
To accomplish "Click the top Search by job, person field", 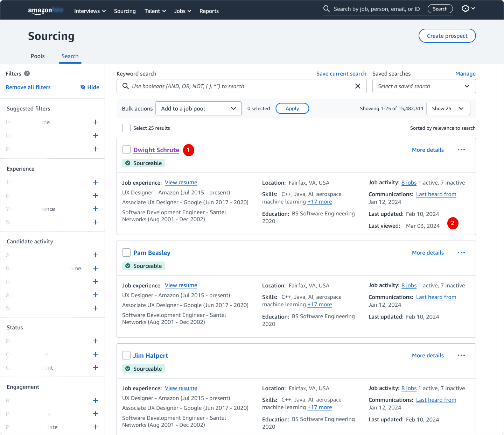I will pos(377,9).
